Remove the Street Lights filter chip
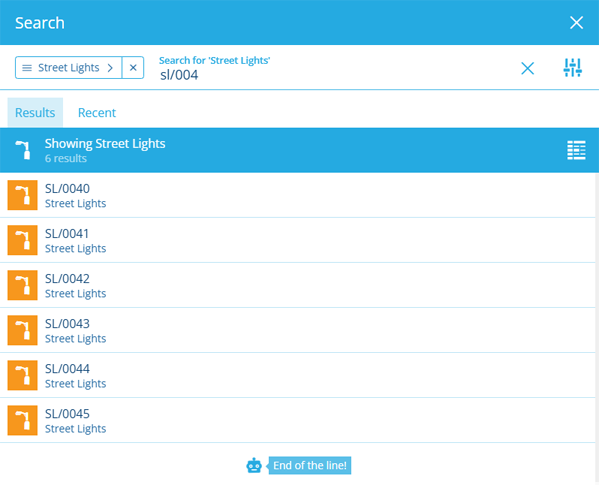Screen dimensions: 599x485 [133, 68]
